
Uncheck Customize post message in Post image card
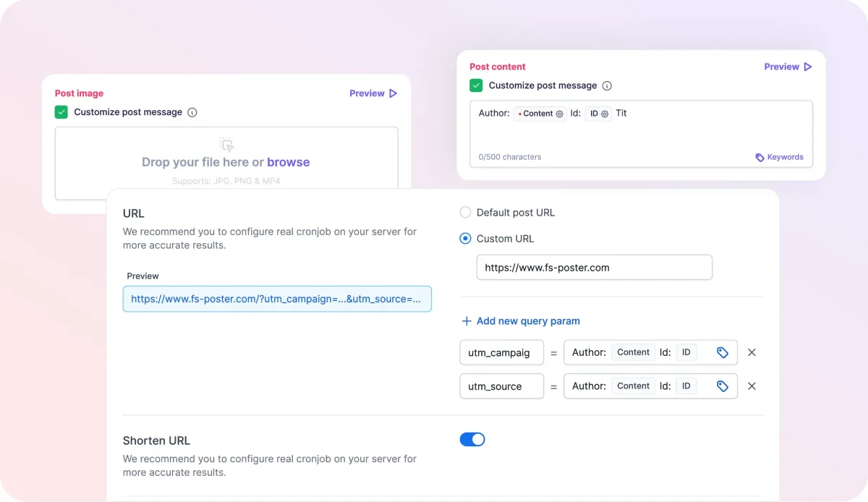pyautogui.click(x=61, y=112)
